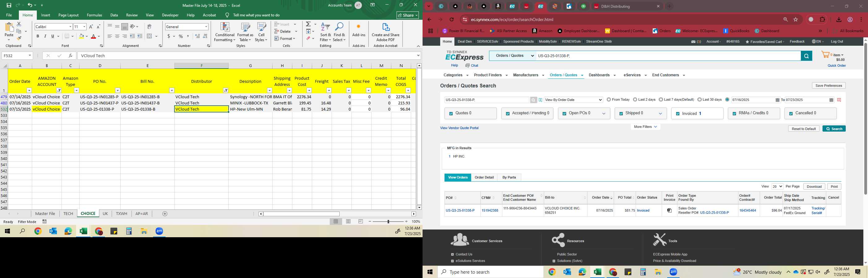Screen dimensions: 868x278
Task: Expand the Name Box dropdown for F532
Action: tap(30, 56)
